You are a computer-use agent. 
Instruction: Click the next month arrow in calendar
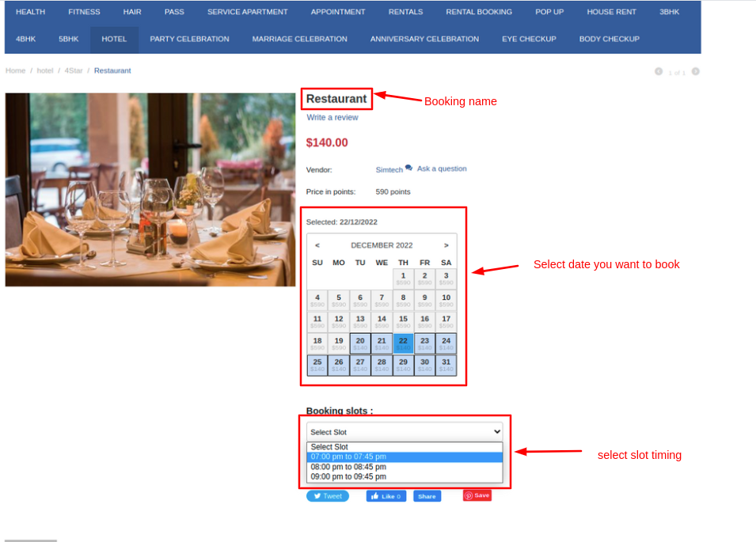(x=446, y=245)
